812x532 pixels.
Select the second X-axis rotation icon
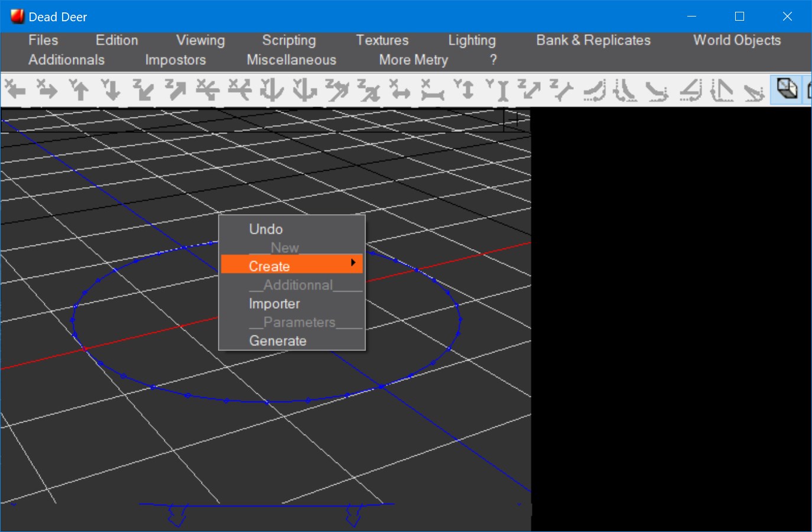(239, 90)
